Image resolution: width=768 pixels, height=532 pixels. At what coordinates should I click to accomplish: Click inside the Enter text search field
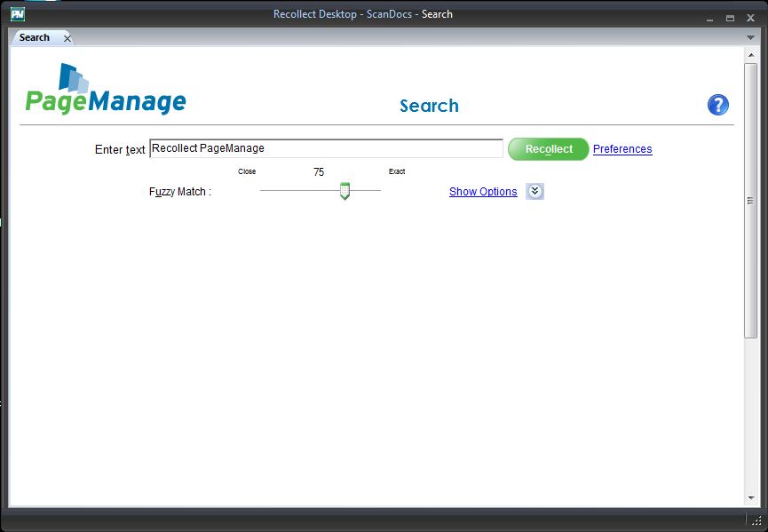(326, 149)
